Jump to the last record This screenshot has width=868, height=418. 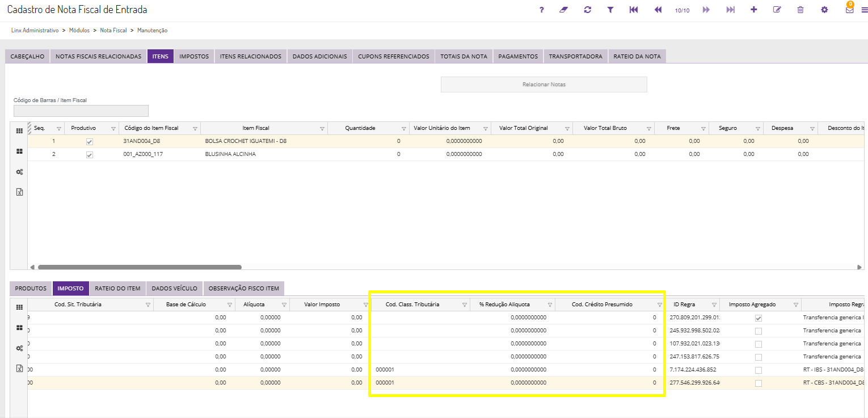click(x=731, y=10)
